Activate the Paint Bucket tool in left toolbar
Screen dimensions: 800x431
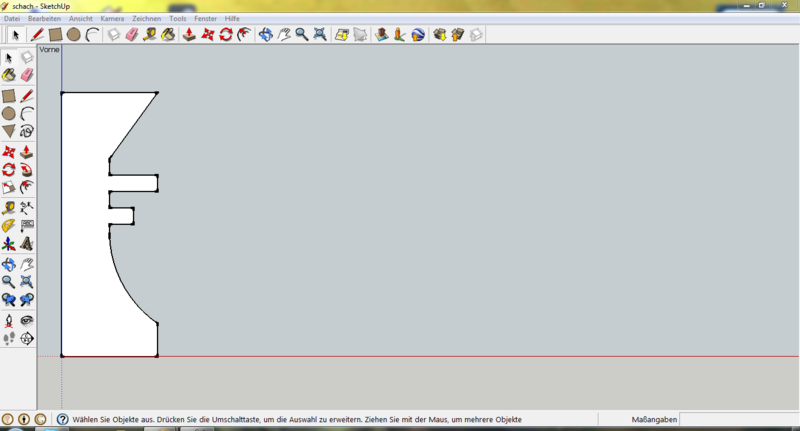[x=9, y=74]
